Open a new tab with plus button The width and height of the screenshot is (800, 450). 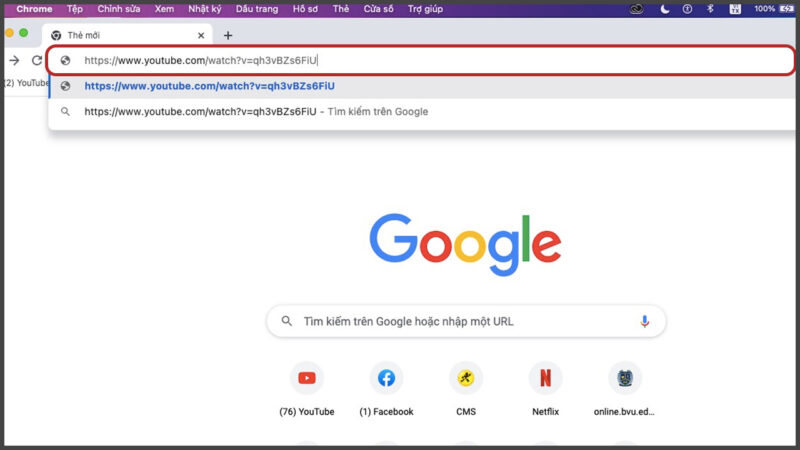point(228,35)
